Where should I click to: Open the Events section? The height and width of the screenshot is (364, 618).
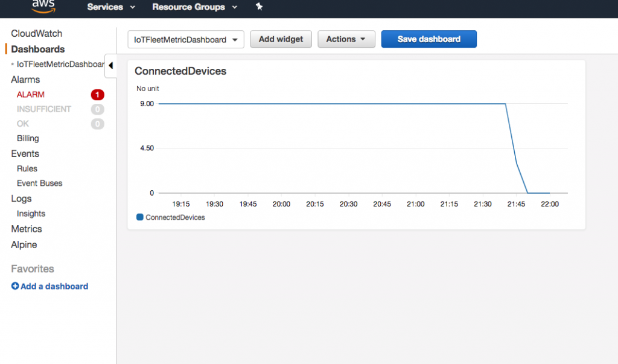(x=25, y=154)
